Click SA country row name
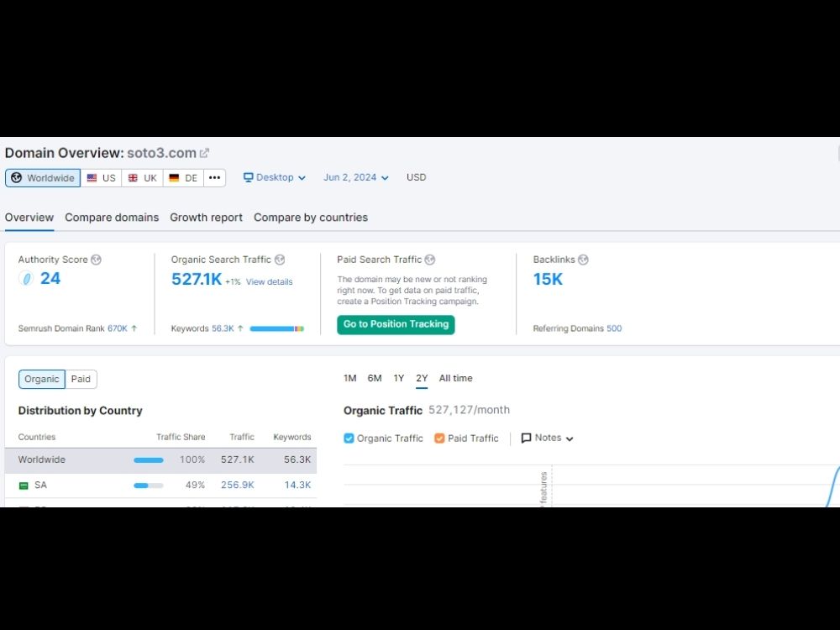Viewport: 840px width, 630px height. (x=40, y=486)
